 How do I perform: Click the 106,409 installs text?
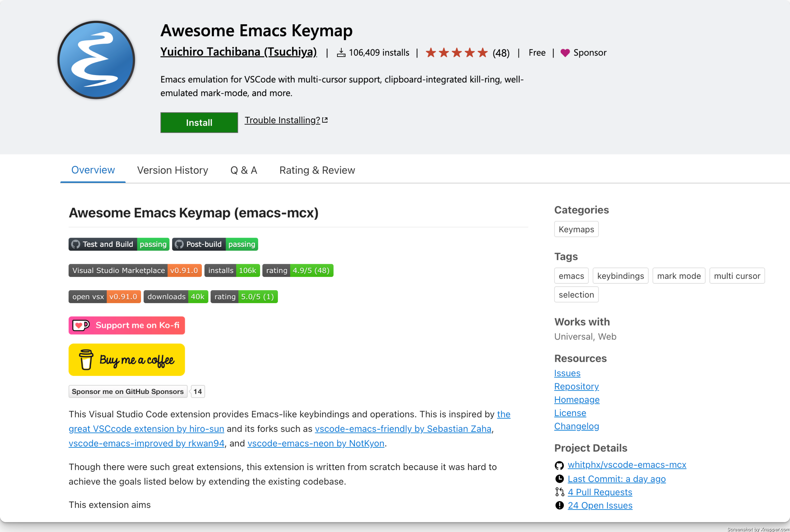(379, 53)
